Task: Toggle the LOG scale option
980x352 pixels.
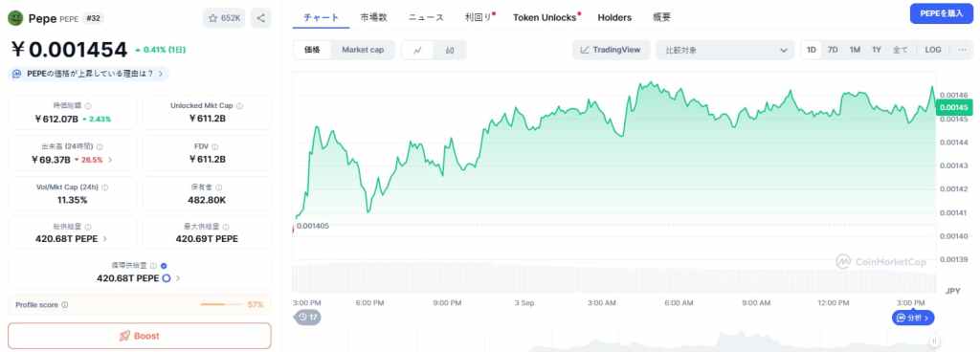Action: click(x=933, y=50)
